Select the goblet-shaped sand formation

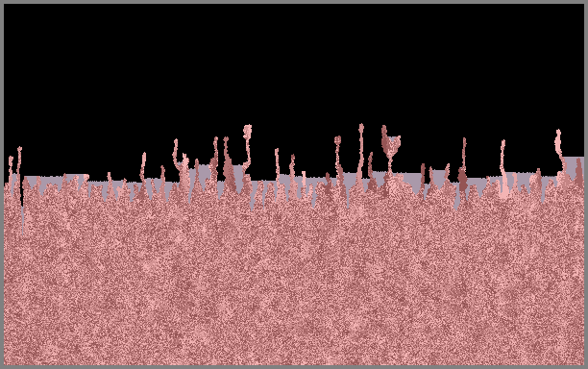(x=390, y=150)
